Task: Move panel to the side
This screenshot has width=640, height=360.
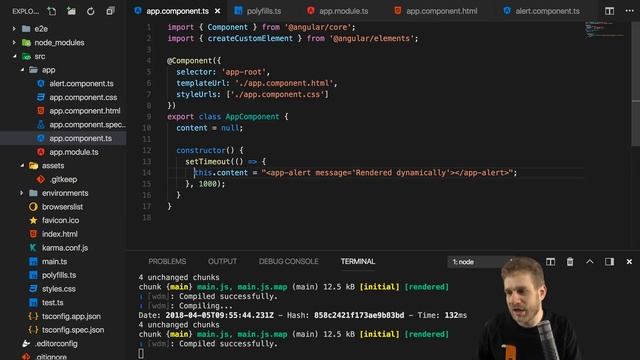Action: tap(609, 262)
